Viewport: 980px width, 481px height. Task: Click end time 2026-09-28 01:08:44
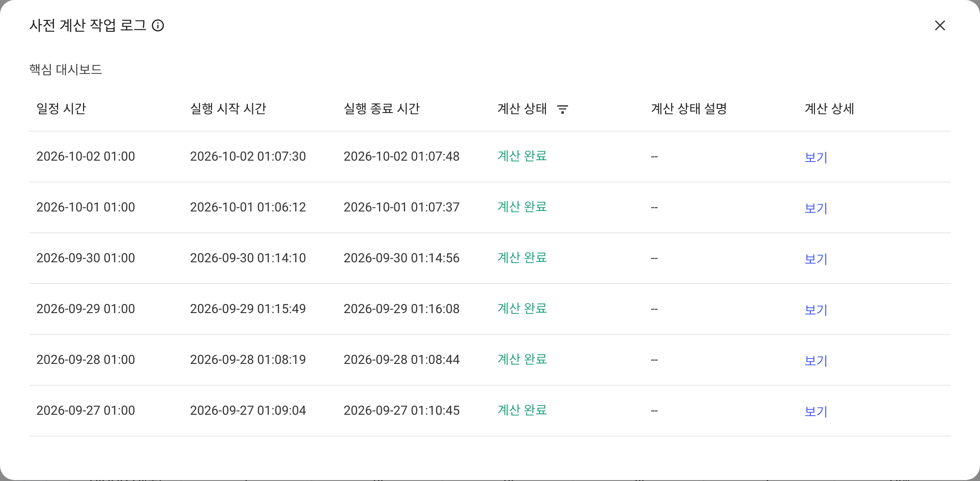[402, 360]
